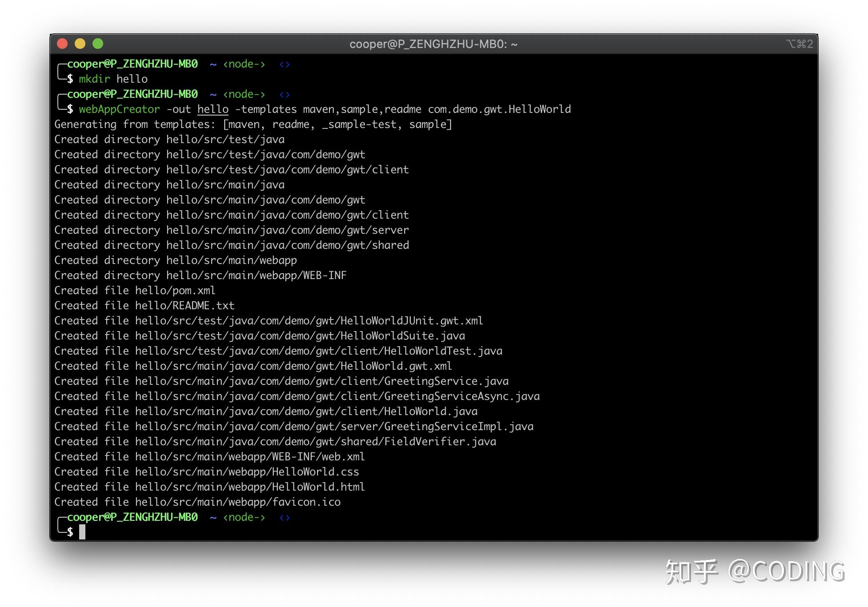This screenshot has width=868, height=607.
Task: Click the green webAppCreator command text
Action: (x=120, y=109)
